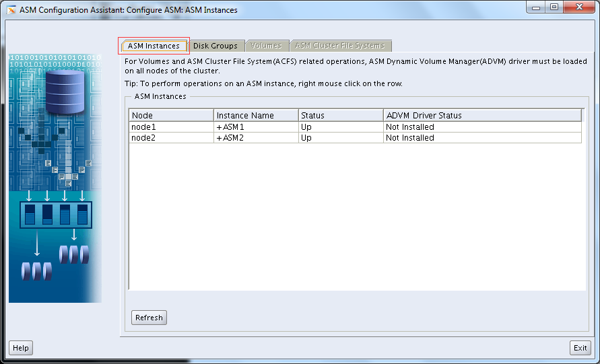Close the ASM Configuration Assistant window

579,7
